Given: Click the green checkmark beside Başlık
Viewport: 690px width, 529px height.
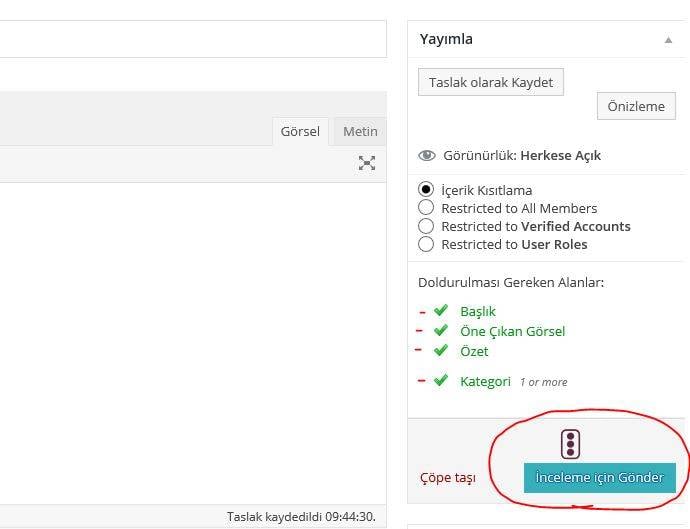Looking at the screenshot, I should click(x=440, y=311).
